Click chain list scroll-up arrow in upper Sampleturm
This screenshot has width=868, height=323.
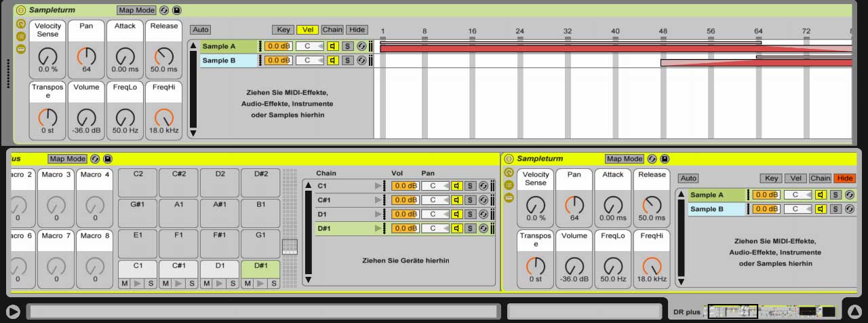pos(193,46)
